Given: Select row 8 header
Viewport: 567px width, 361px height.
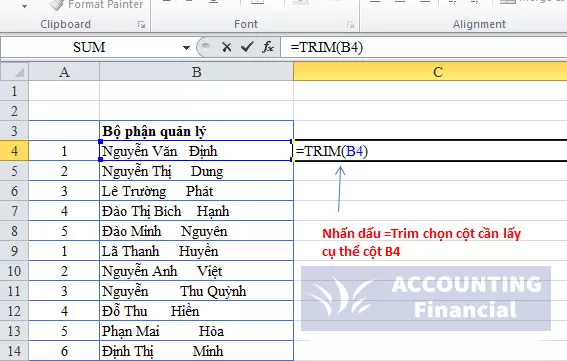Looking at the screenshot, I should 14,231.
